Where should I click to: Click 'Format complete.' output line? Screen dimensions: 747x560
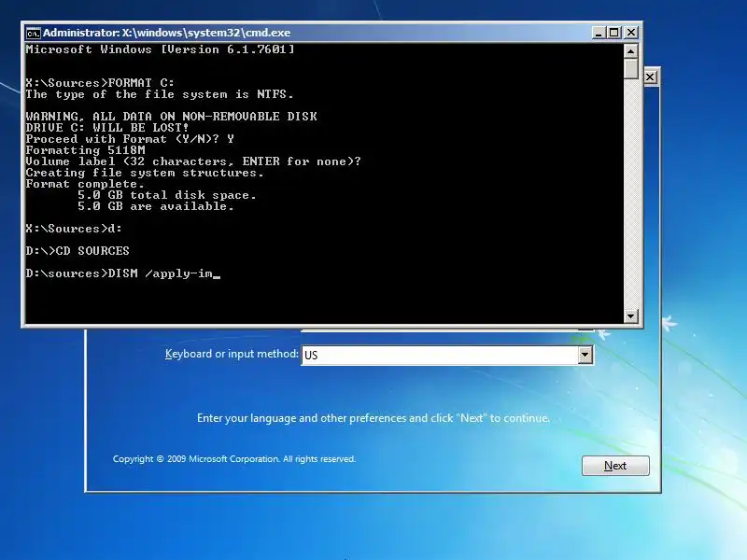click(85, 184)
